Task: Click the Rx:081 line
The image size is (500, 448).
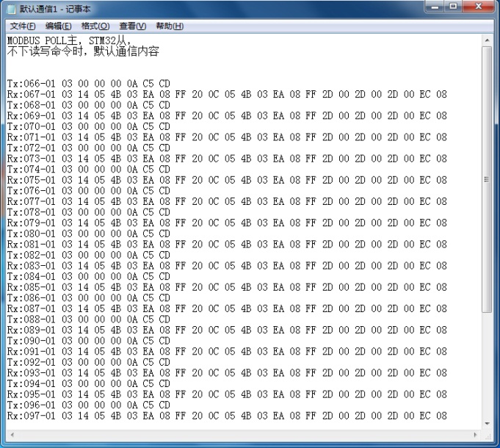Action: click(227, 245)
